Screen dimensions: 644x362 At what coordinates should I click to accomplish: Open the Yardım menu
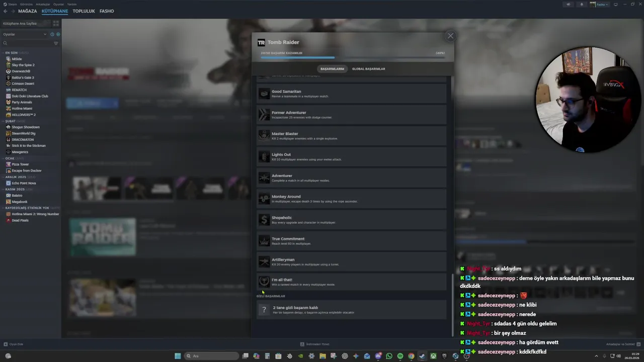(72, 4)
